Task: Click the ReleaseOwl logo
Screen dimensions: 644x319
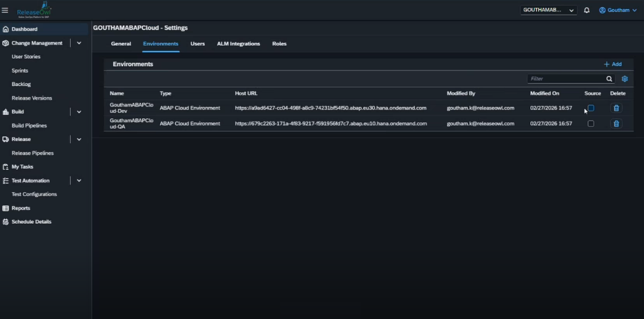Action: (33, 10)
